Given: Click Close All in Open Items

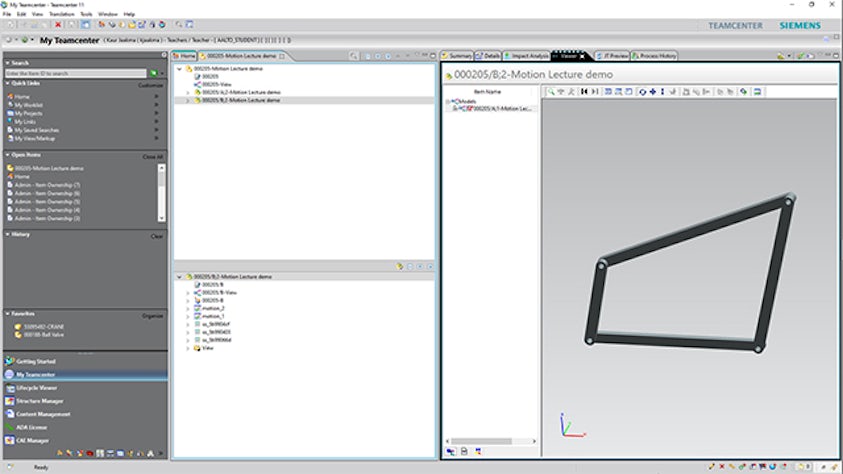Looking at the screenshot, I should coord(153,157).
